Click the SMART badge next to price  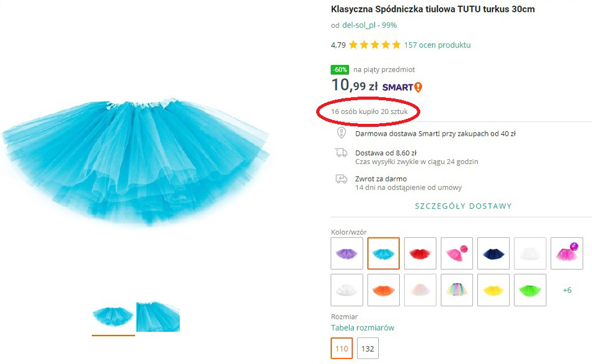[x=402, y=87]
